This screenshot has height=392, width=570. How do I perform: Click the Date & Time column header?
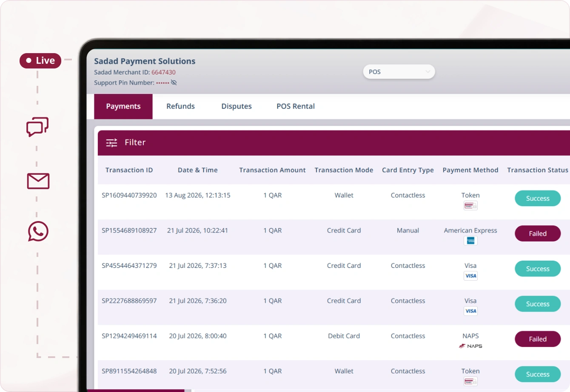[198, 170]
